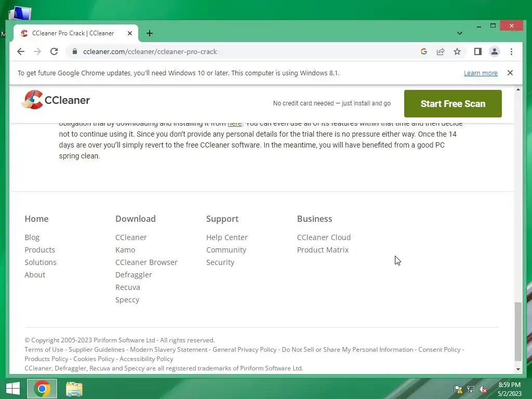Open the CCleaner Browser link
The image size is (532, 399).
pos(146,262)
